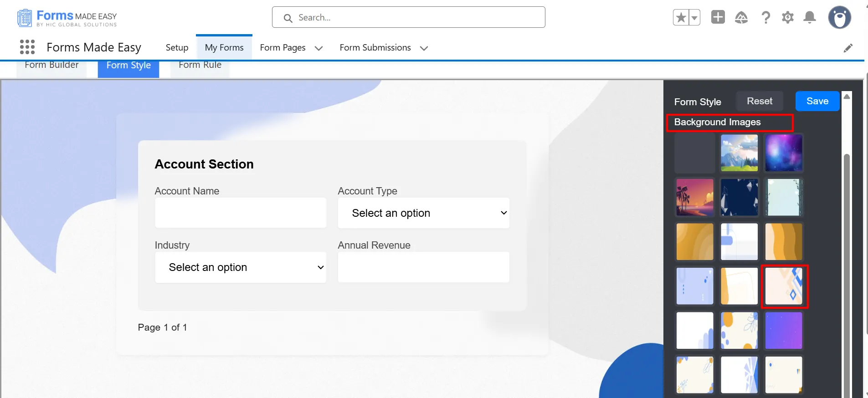Click the Favorites star icon
This screenshot has height=398, width=868.
[681, 18]
